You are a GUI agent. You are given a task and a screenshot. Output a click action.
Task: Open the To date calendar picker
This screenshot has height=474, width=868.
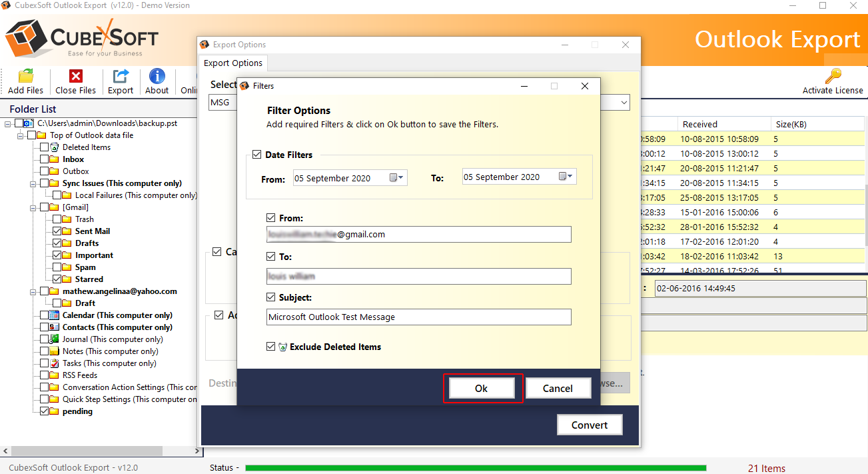click(566, 177)
